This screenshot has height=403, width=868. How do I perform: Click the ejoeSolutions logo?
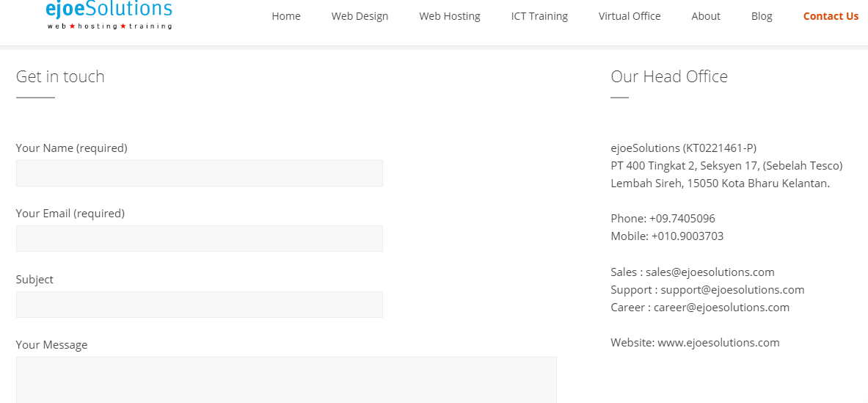click(109, 15)
